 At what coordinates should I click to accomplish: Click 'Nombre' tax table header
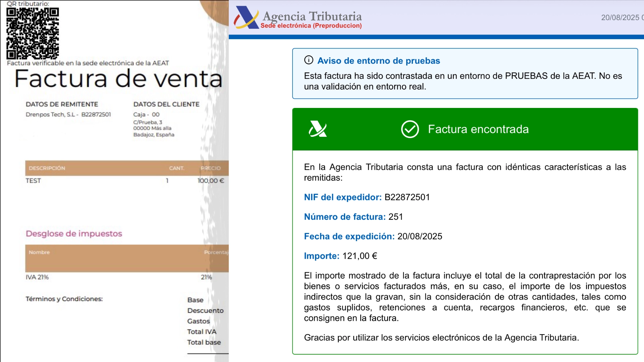pos(39,252)
